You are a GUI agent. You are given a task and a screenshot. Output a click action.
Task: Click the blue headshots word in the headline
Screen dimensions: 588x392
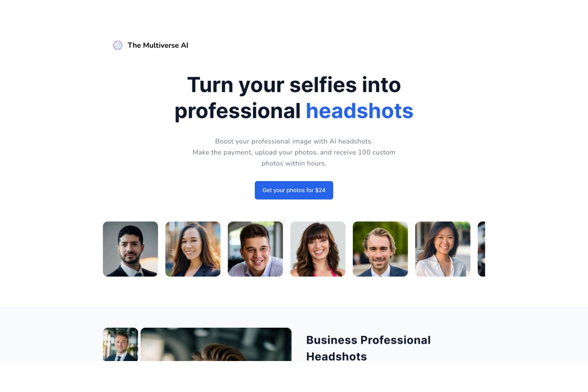359,111
